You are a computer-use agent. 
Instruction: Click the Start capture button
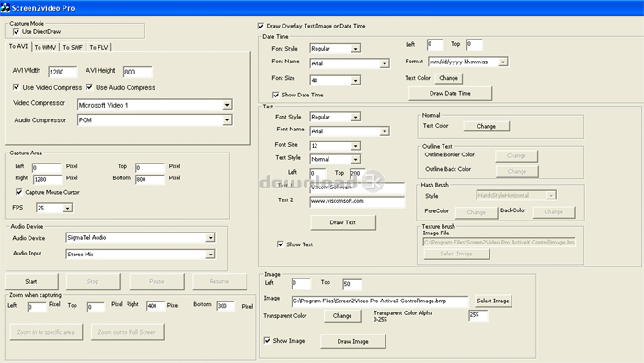click(x=31, y=281)
